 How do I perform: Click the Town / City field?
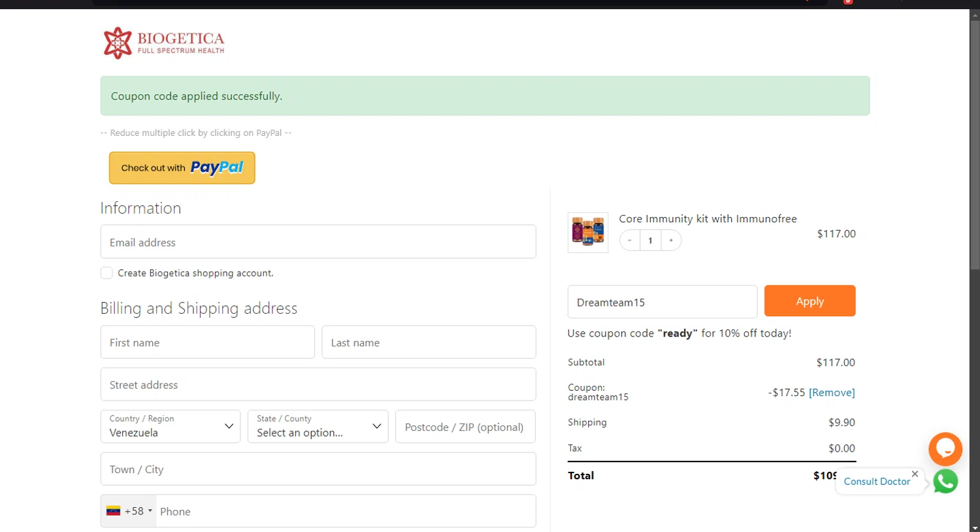point(318,469)
